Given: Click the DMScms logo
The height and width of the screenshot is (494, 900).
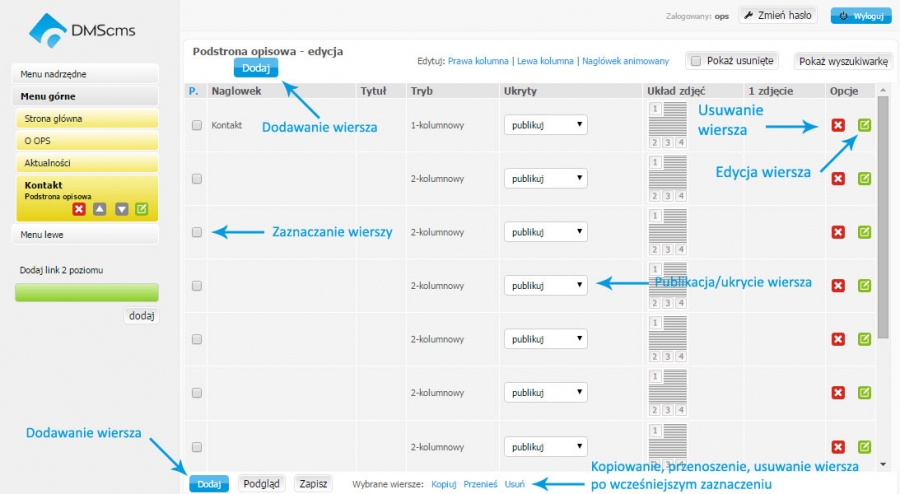Looking at the screenshot, I should click(x=82, y=30).
